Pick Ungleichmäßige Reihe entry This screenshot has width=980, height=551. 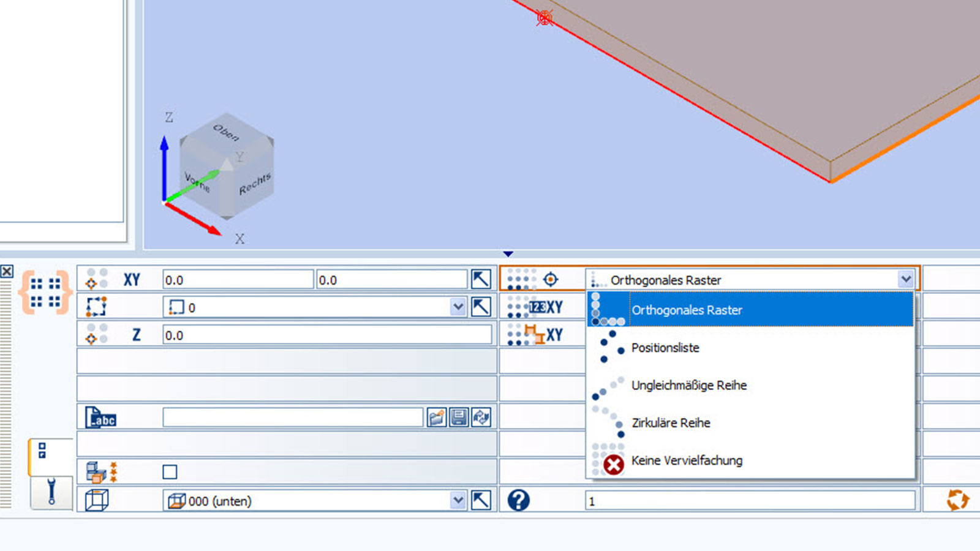pos(689,386)
